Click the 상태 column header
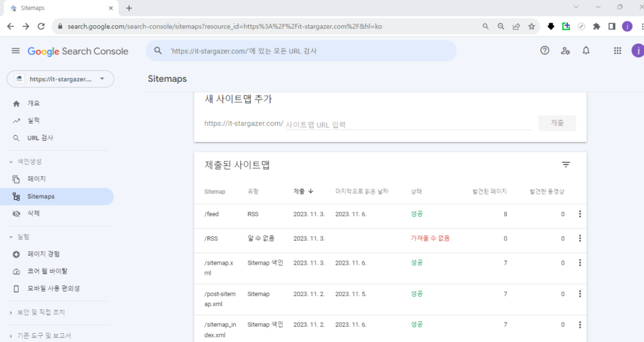The height and width of the screenshot is (342, 644). point(416,192)
